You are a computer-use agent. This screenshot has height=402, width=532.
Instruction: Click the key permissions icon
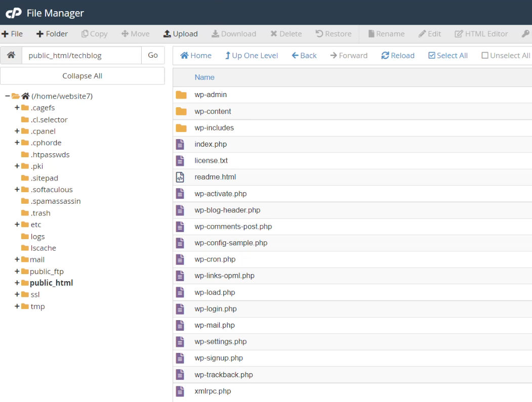(x=525, y=34)
